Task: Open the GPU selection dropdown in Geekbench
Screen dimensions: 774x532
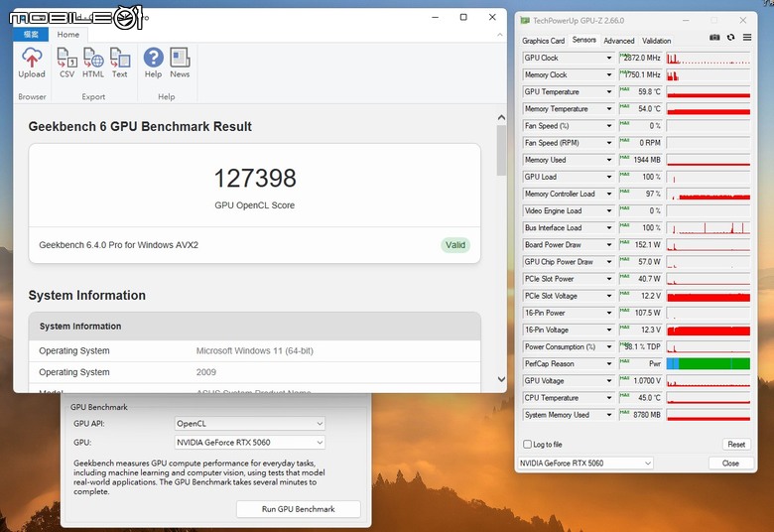Action: click(x=250, y=442)
